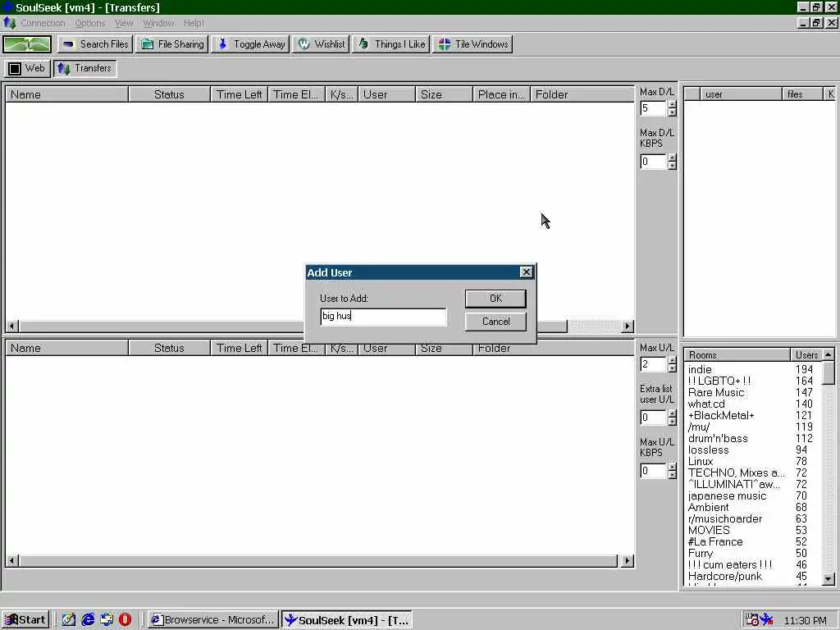Click Rooms list scroll down arrow

coord(829,579)
